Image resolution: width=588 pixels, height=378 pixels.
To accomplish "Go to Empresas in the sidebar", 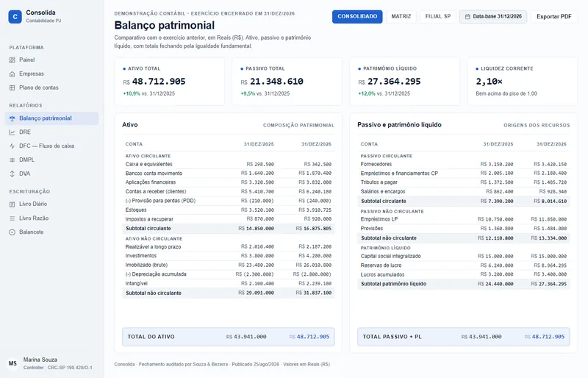I will 51,74.
